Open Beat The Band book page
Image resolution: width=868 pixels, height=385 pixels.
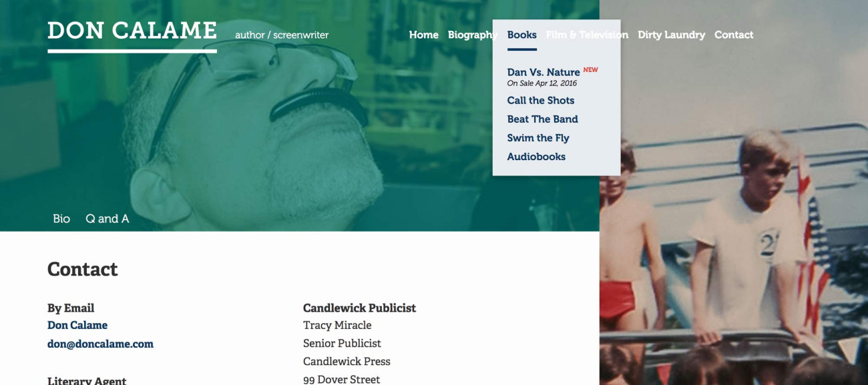tap(542, 119)
